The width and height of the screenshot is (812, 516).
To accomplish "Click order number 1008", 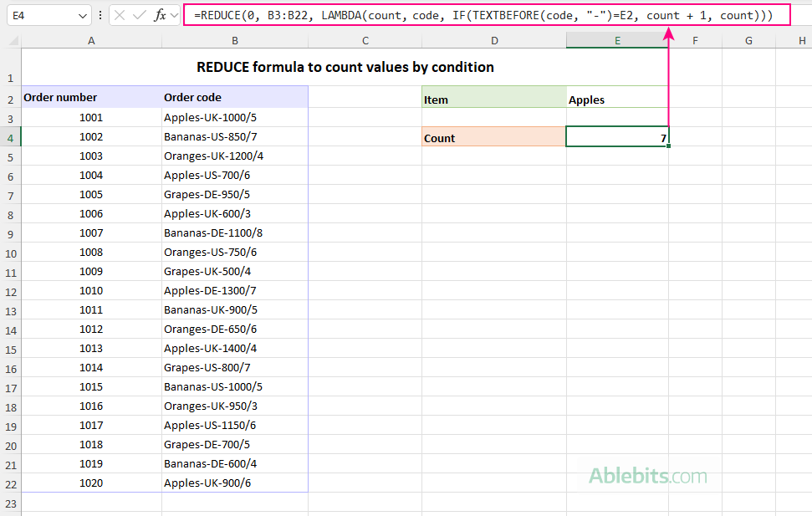I will coord(91,253).
